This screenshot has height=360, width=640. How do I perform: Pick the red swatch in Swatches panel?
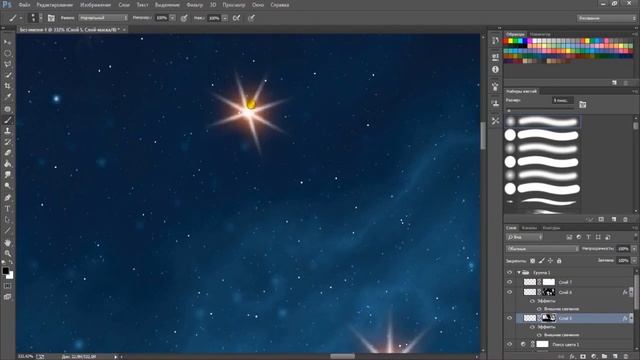[506, 41]
